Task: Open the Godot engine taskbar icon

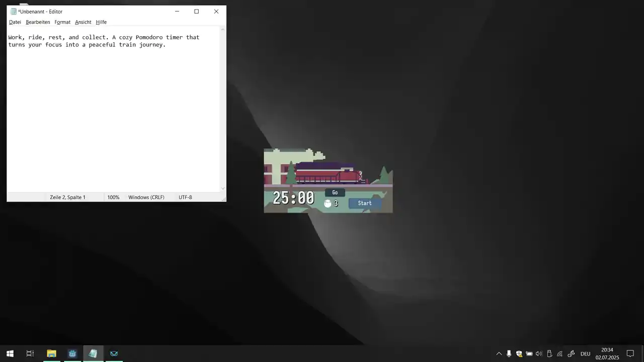Action: 72,353
